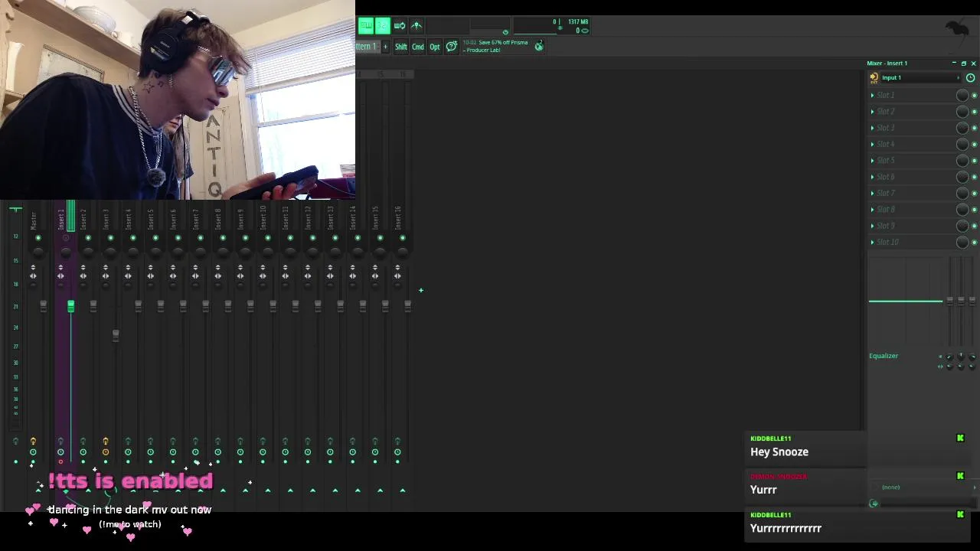Expand effect Slot 3 menu arrow

[x=872, y=128]
